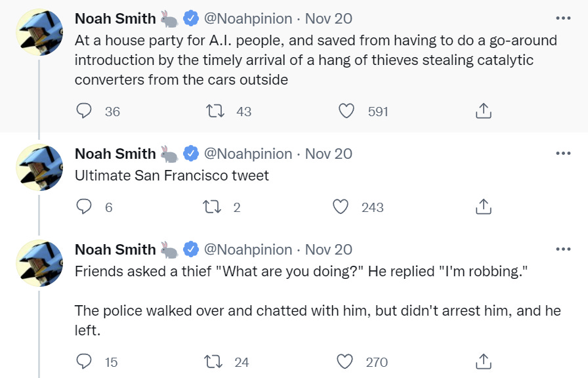This screenshot has height=378, width=588.
Task: Like the Ultimate San Francisco tweet
Action: (x=341, y=207)
